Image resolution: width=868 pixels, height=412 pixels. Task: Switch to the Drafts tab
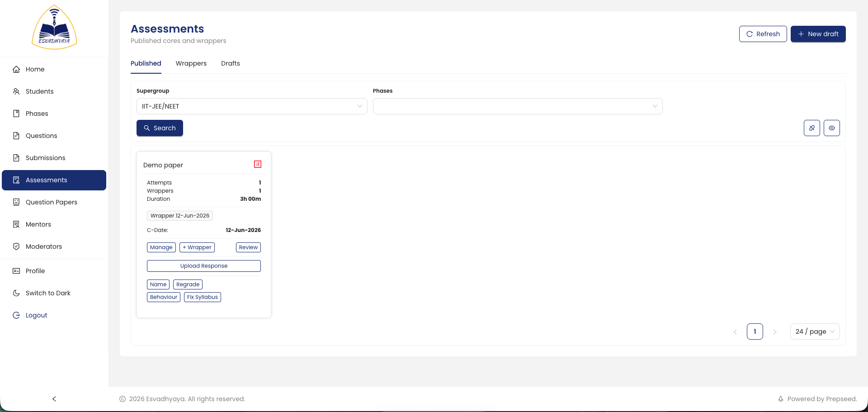(x=231, y=63)
